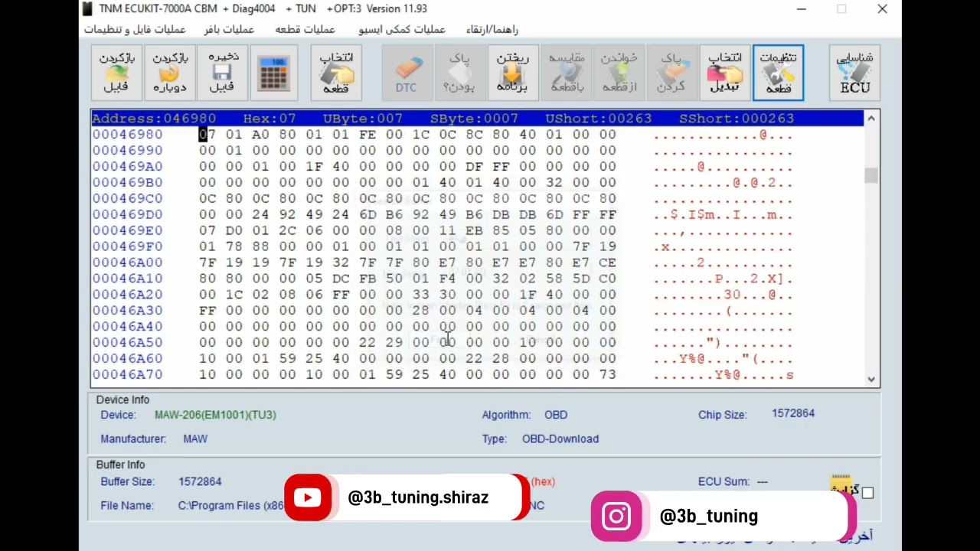Click the Buffer Size value 1572864
Image resolution: width=980 pixels, height=551 pixels.
[200, 481]
